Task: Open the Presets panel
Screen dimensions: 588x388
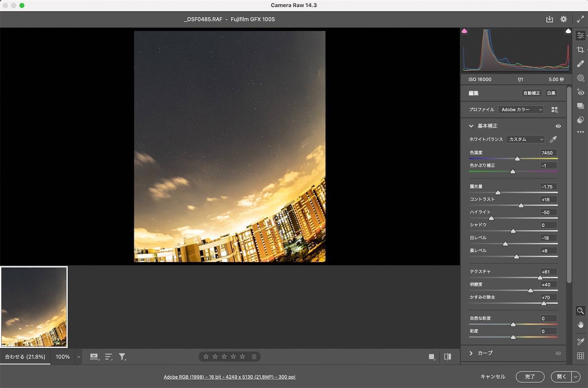Action: click(x=580, y=120)
